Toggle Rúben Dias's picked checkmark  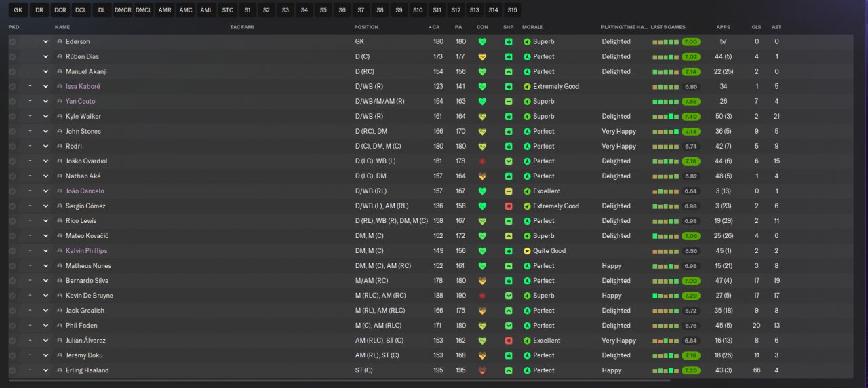[x=12, y=56]
